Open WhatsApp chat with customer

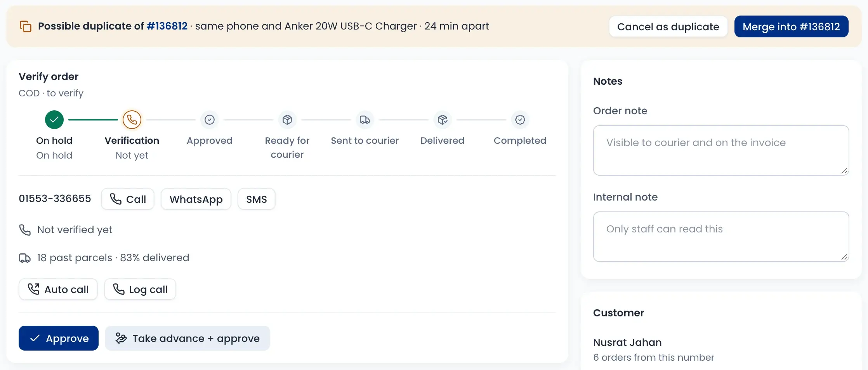[196, 199]
